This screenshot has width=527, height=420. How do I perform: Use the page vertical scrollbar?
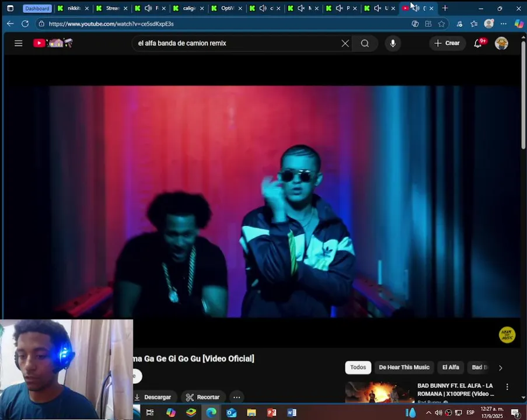pos(523,94)
